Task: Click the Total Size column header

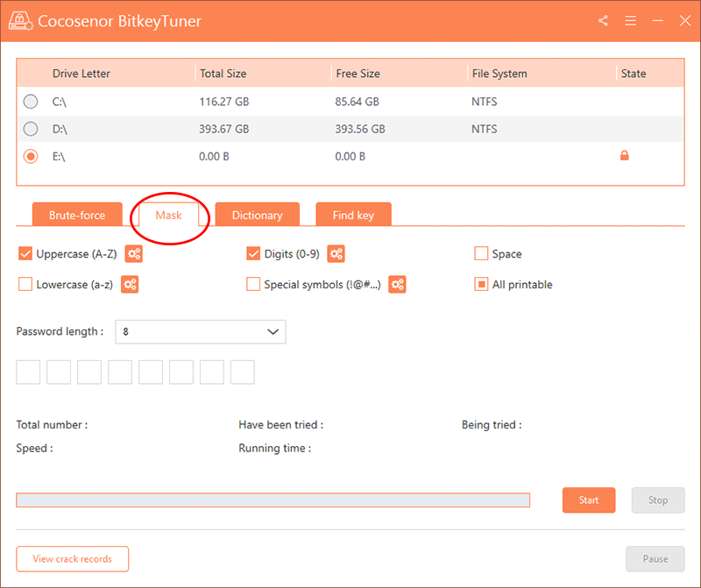Action: tap(223, 74)
